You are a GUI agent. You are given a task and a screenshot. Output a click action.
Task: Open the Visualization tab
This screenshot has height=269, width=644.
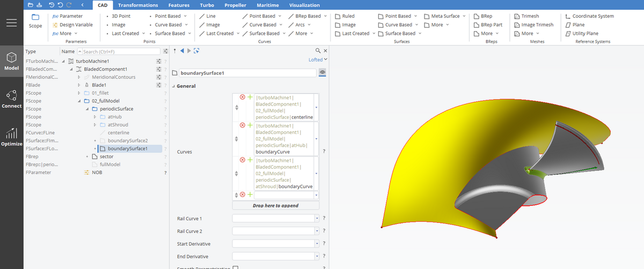[304, 5]
